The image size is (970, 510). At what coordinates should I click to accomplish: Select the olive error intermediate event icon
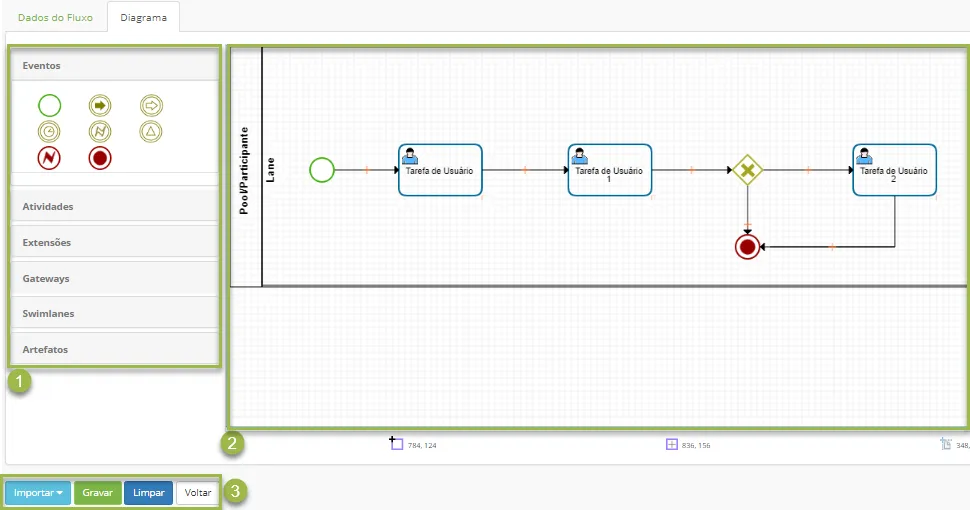point(100,131)
